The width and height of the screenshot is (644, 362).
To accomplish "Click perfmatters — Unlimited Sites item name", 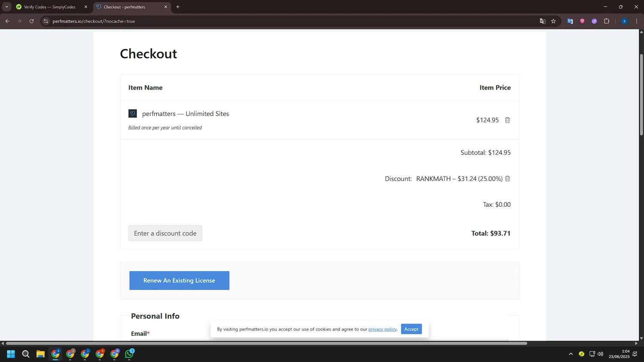I will click(185, 114).
